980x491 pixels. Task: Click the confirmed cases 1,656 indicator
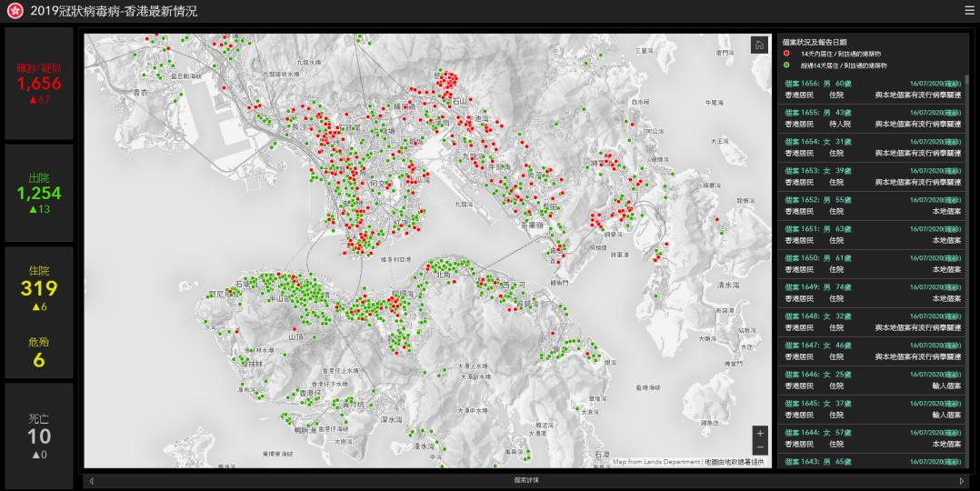click(38, 84)
